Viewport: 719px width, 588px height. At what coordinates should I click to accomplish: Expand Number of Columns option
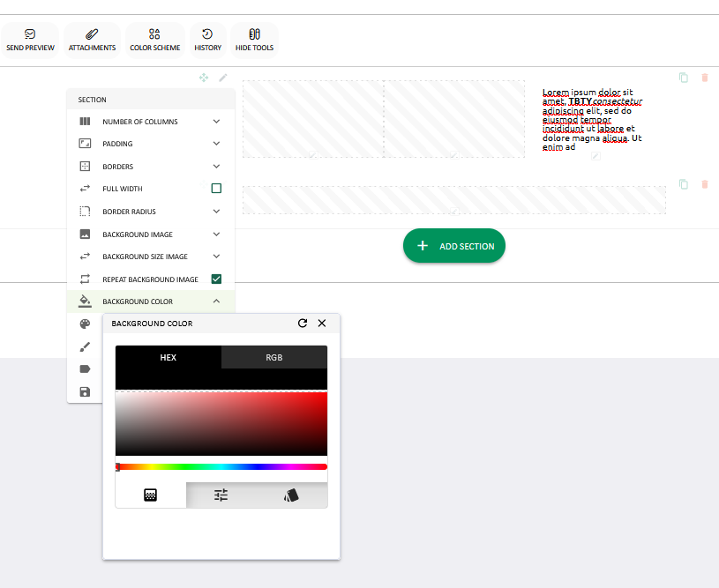(x=216, y=122)
